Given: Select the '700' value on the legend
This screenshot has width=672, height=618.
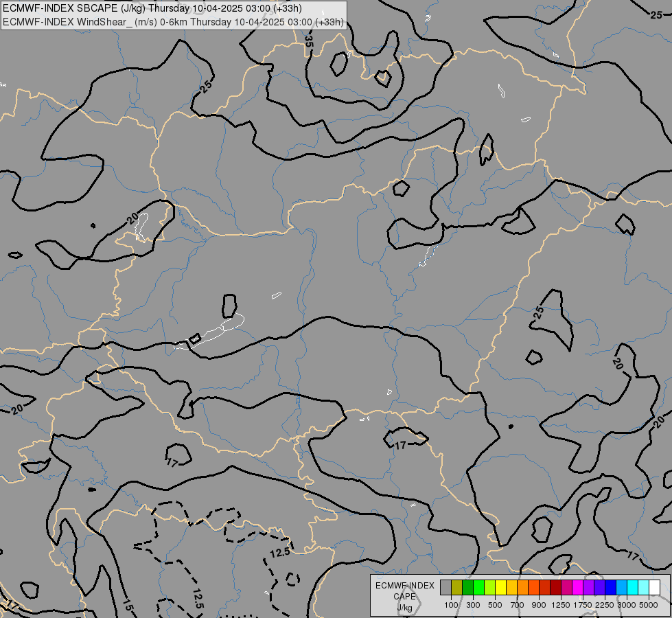Looking at the screenshot, I should click(518, 605).
